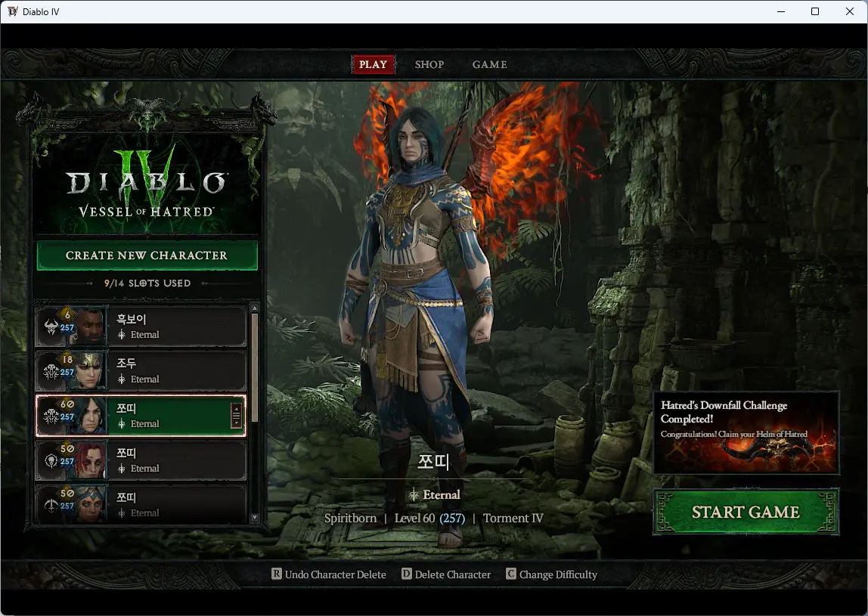Move selected 쪼띠 up with reorder arrow
Image resolution: width=868 pixels, height=616 pixels.
click(237, 408)
